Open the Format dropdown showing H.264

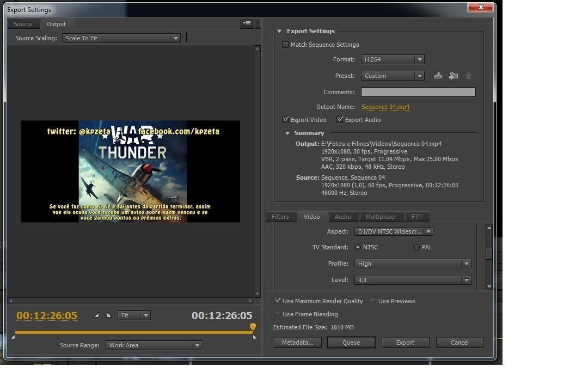(x=393, y=59)
